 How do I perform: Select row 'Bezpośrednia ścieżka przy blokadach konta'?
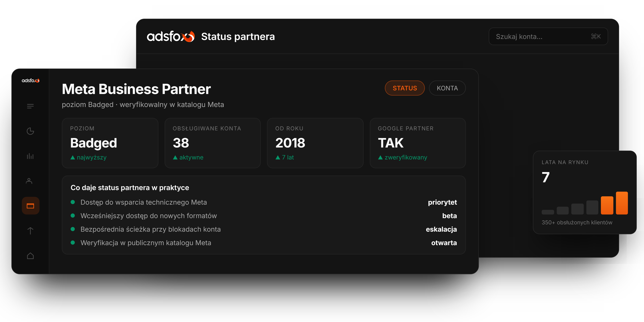(x=264, y=229)
